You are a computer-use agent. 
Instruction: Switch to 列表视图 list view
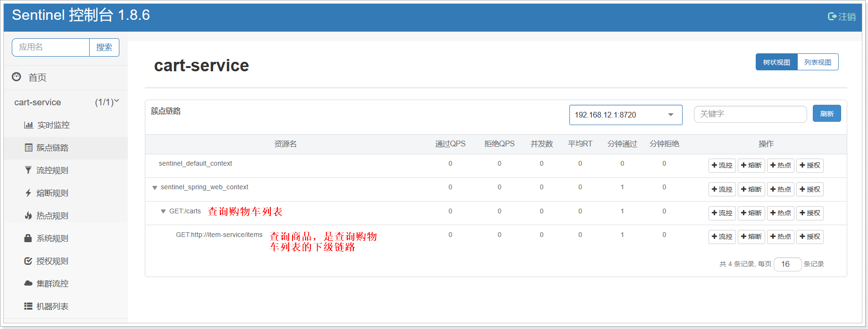pos(818,62)
